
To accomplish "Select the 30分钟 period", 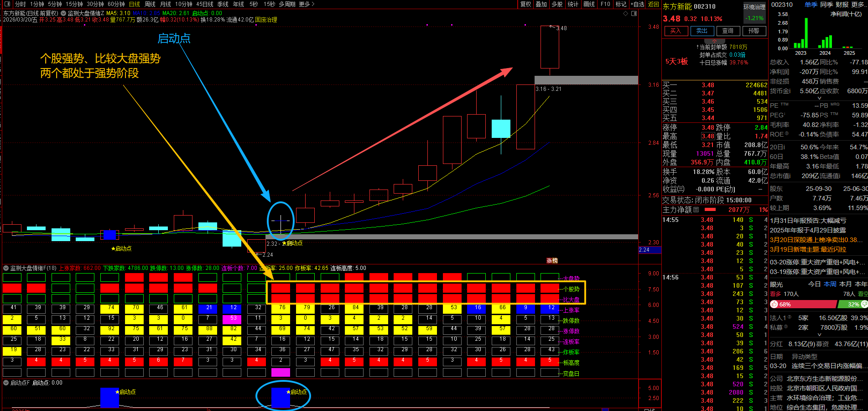I will (95, 4).
